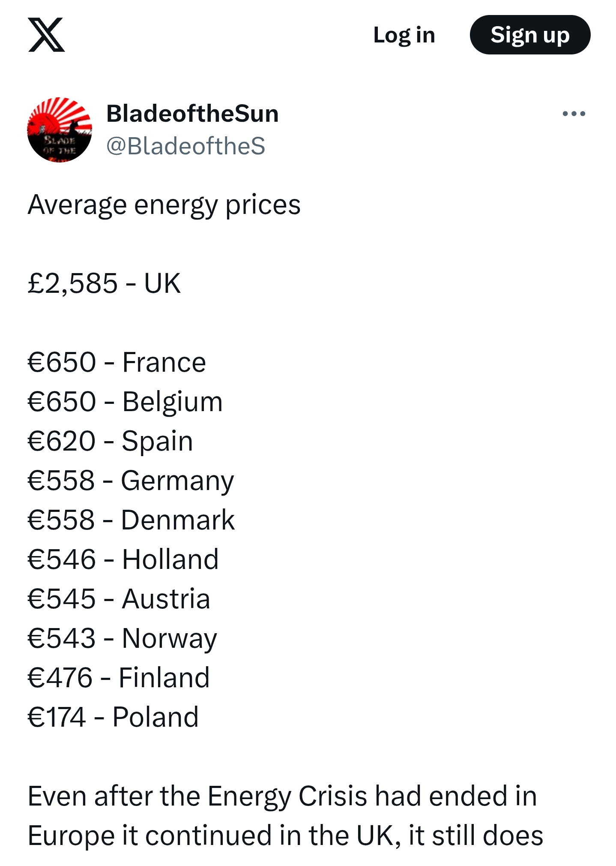Open the three-dot More options menu

(x=574, y=114)
